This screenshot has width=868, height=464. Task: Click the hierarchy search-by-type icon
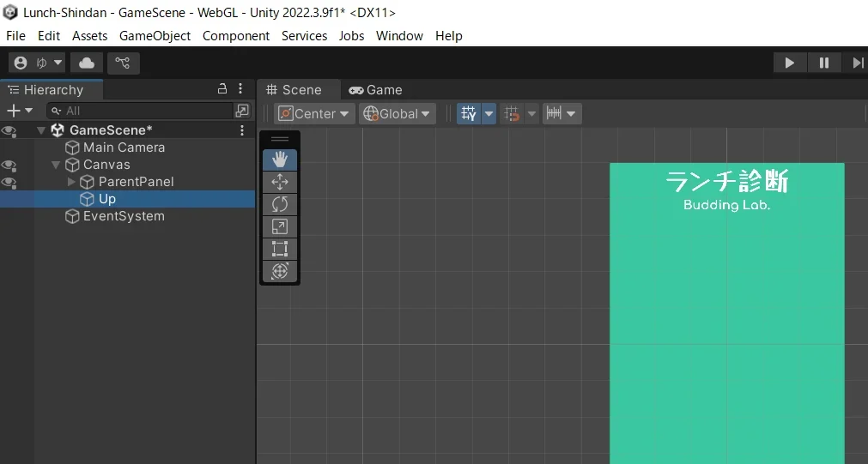[242, 111]
